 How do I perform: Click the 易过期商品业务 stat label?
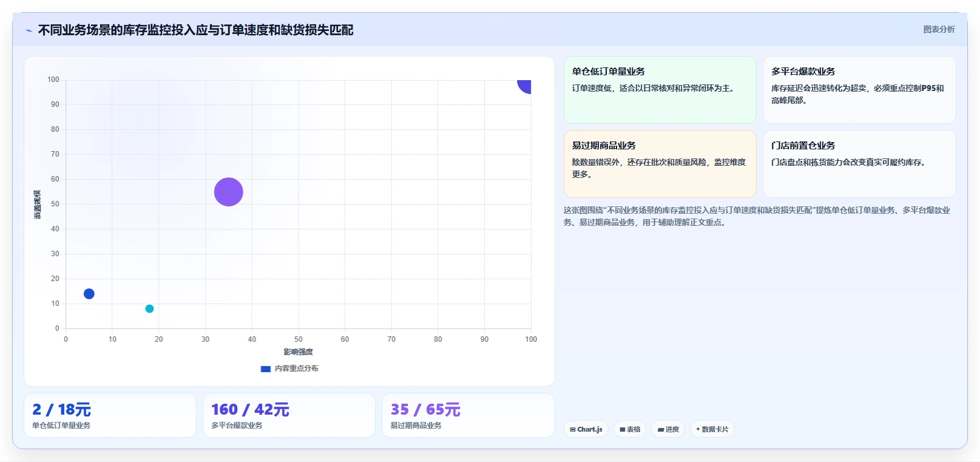click(416, 426)
